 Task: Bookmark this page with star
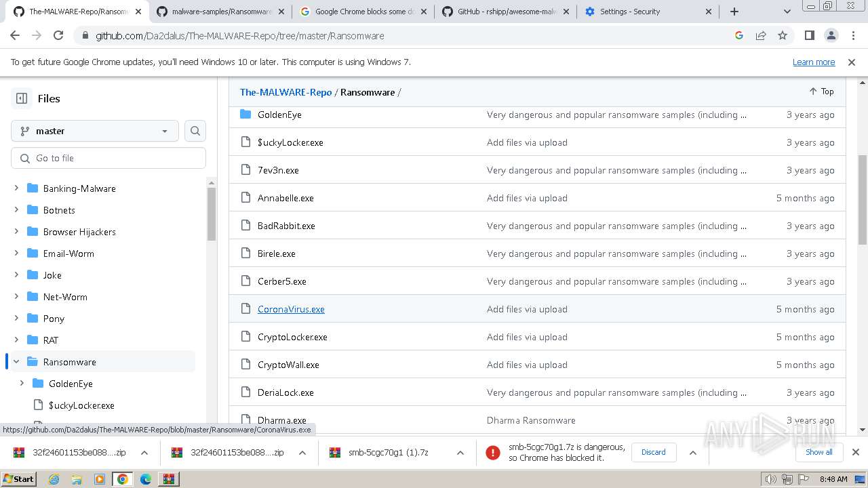click(783, 36)
